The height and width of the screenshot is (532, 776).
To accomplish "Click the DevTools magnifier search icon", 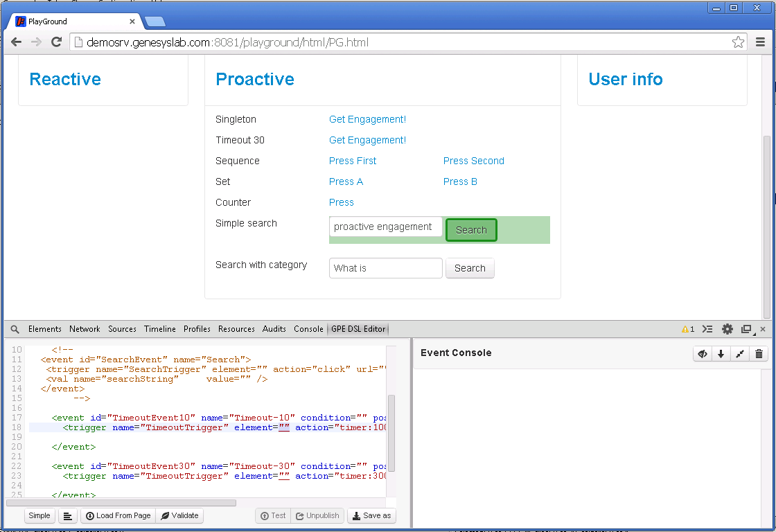I will (15, 329).
